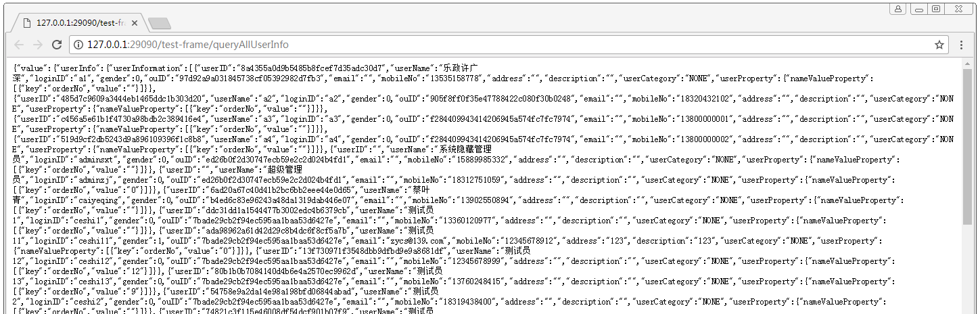
Task: Open the Chrome three-dot menu
Action: [x=961, y=45]
